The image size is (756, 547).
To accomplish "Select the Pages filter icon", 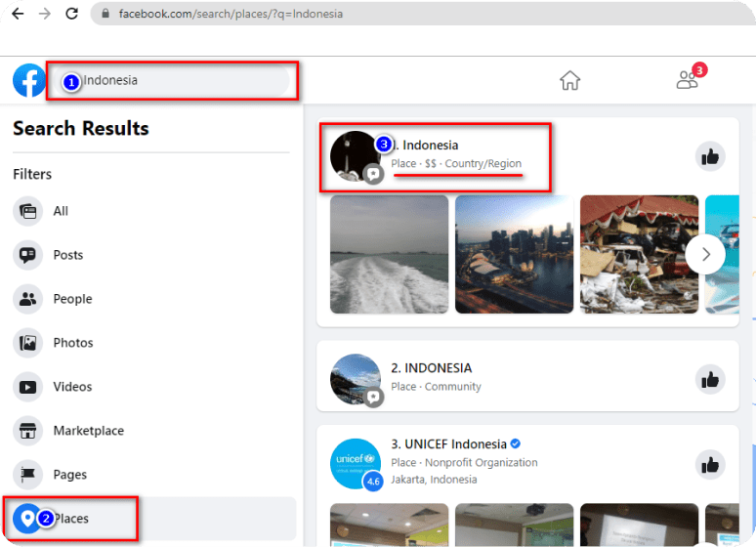I will [x=27, y=474].
